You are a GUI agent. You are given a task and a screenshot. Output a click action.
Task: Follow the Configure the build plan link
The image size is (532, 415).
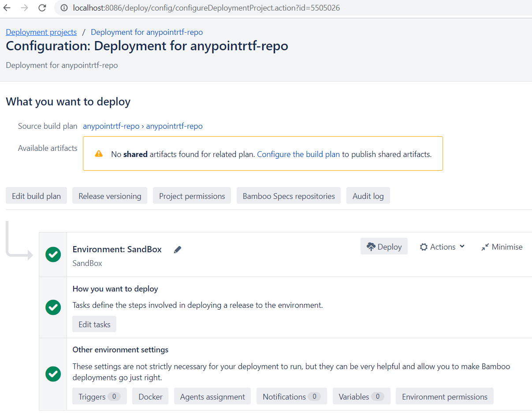tap(298, 154)
